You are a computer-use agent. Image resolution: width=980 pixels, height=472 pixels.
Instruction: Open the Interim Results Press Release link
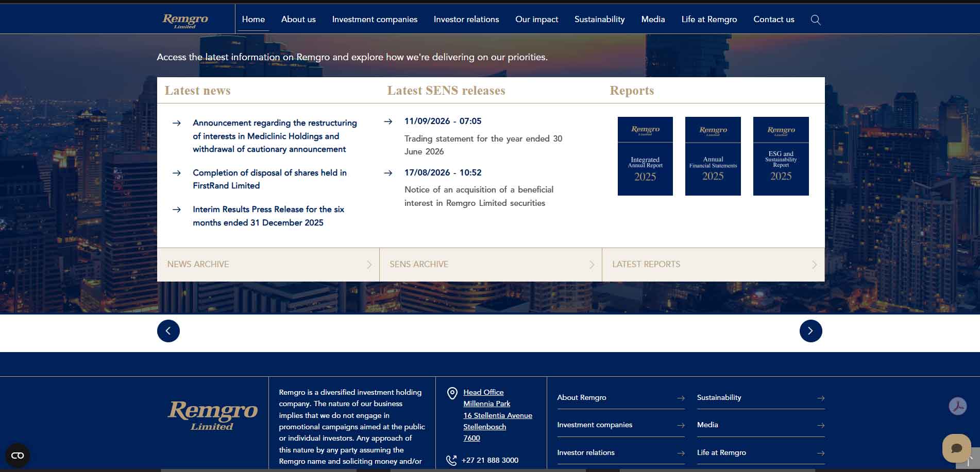268,216
